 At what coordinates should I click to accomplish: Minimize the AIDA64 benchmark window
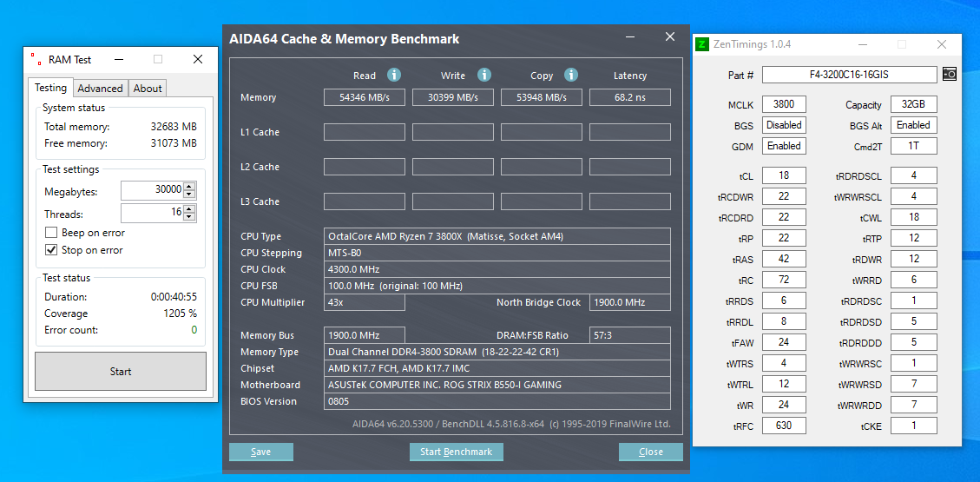click(x=632, y=37)
